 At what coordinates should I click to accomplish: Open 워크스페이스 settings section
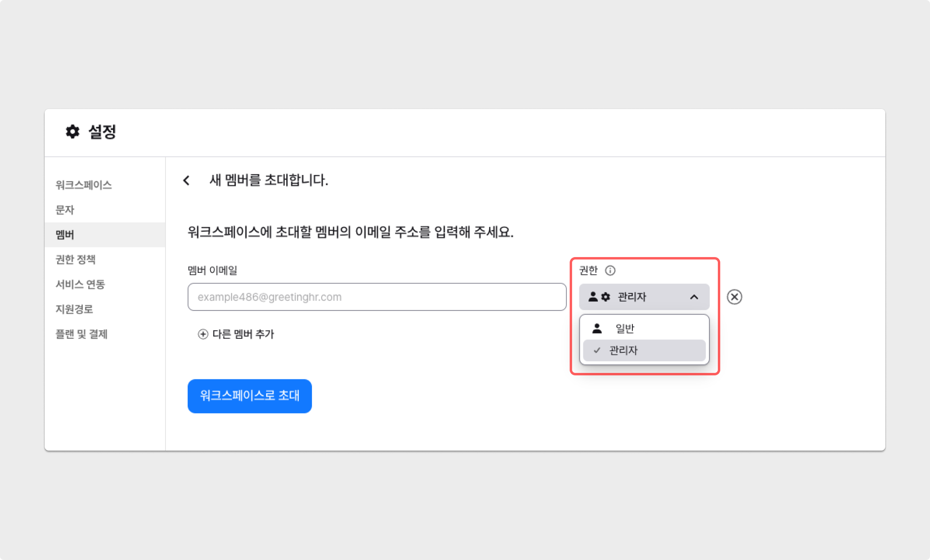click(x=83, y=185)
